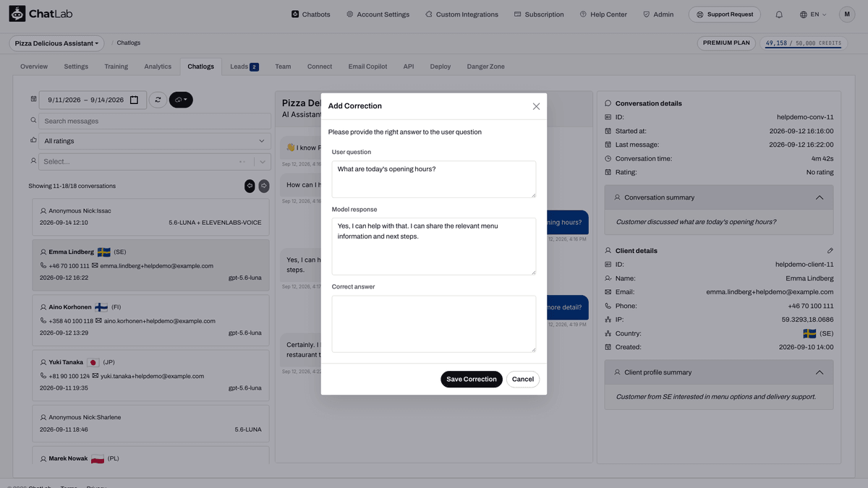This screenshot has width=868, height=488.
Task: Open the EN language dropdown
Action: [813, 14]
